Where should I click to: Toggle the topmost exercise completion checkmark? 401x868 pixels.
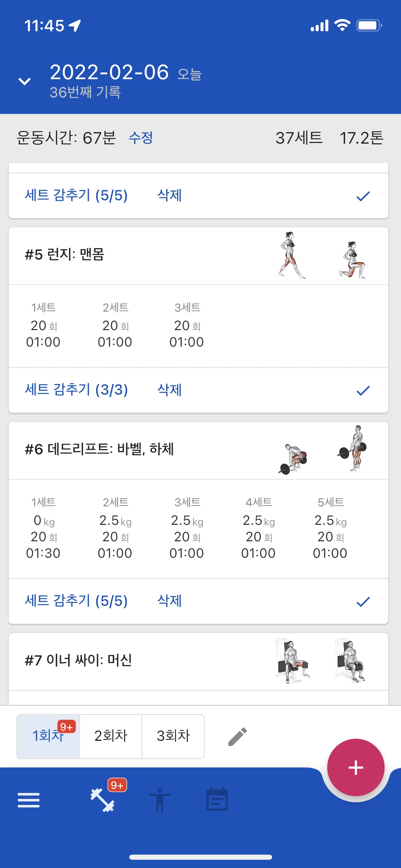[363, 196]
